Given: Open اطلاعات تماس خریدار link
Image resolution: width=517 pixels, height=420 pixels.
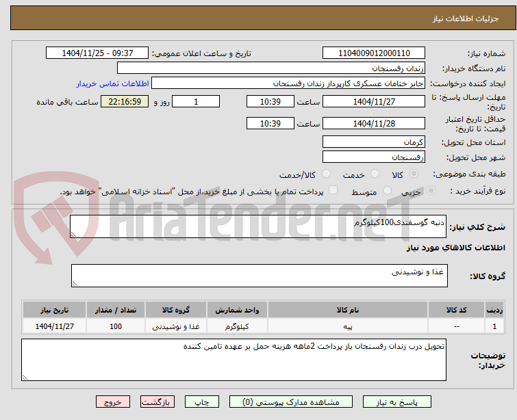Looking at the screenshot, I should point(113,83).
